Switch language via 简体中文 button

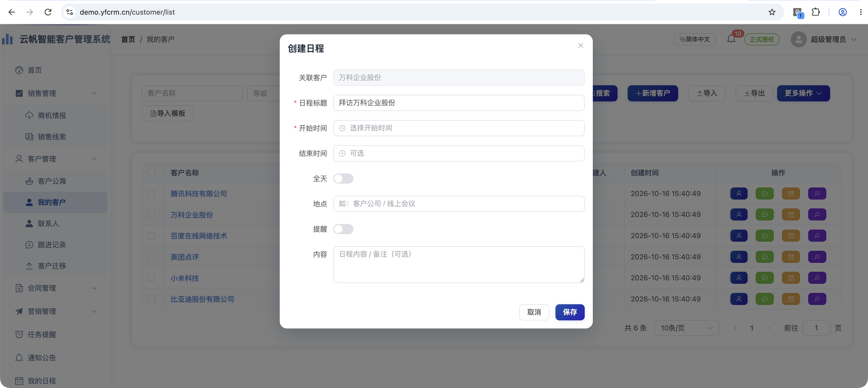[695, 39]
